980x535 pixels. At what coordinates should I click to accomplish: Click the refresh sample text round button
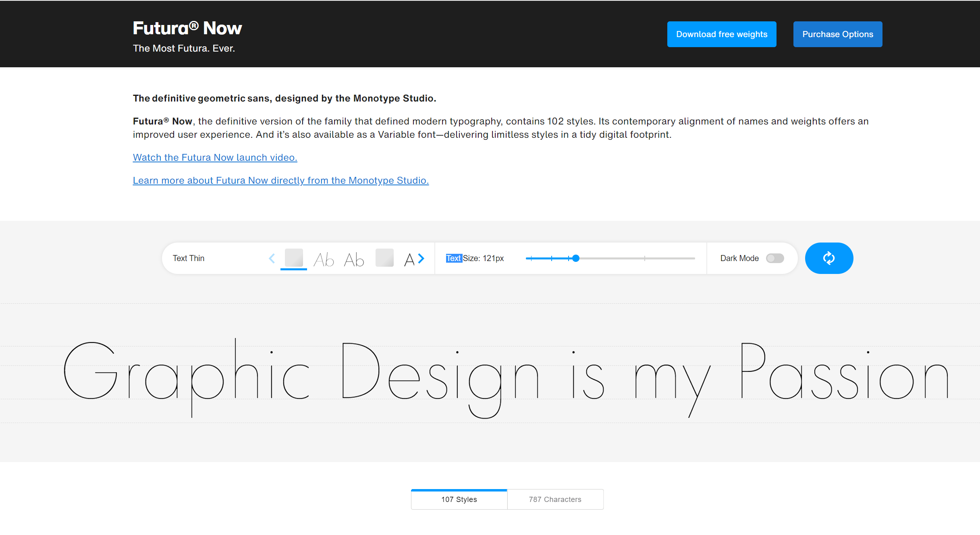tap(829, 258)
